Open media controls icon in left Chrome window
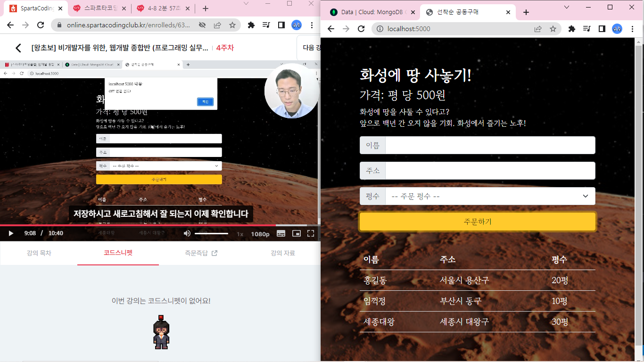The width and height of the screenshot is (644, 362). tap(266, 25)
